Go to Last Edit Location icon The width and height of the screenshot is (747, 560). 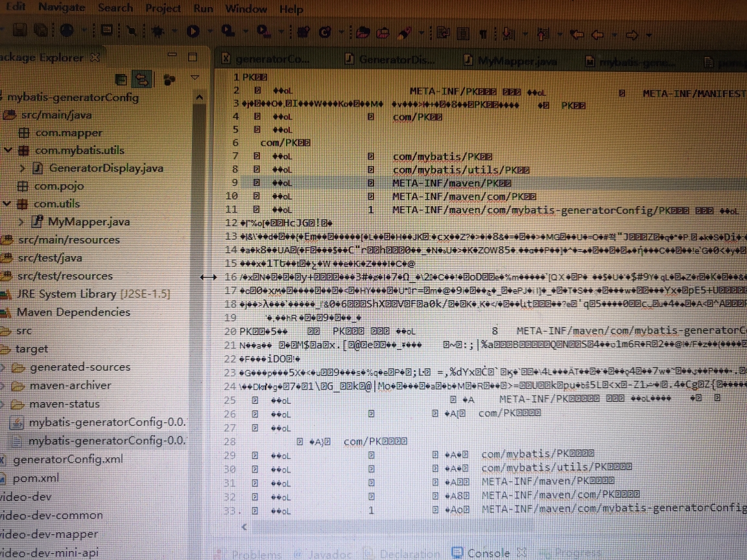click(x=577, y=34)
